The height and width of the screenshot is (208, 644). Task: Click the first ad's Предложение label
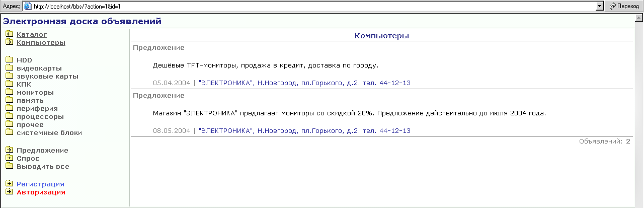click(x=158, y=48)
